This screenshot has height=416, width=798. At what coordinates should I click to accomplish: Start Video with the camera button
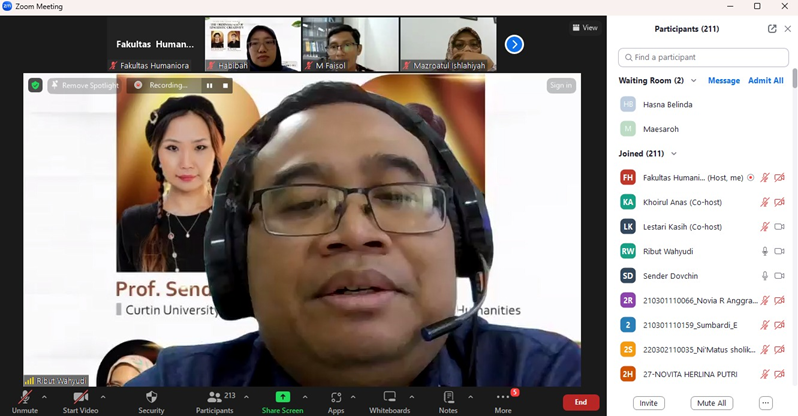[x=80, y=397]
